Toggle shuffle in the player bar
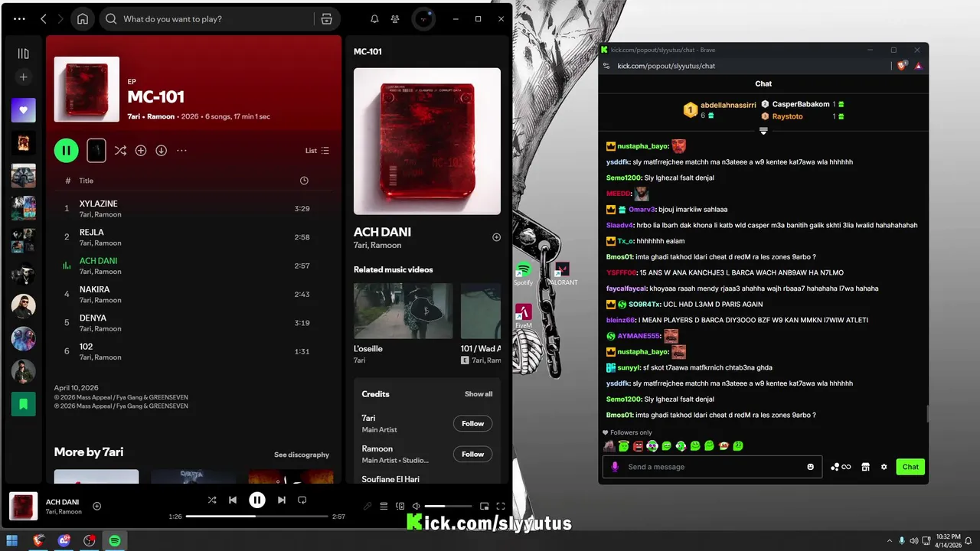Image resolution: width=980 pixels, height=551 pixels. coord(212,500)
